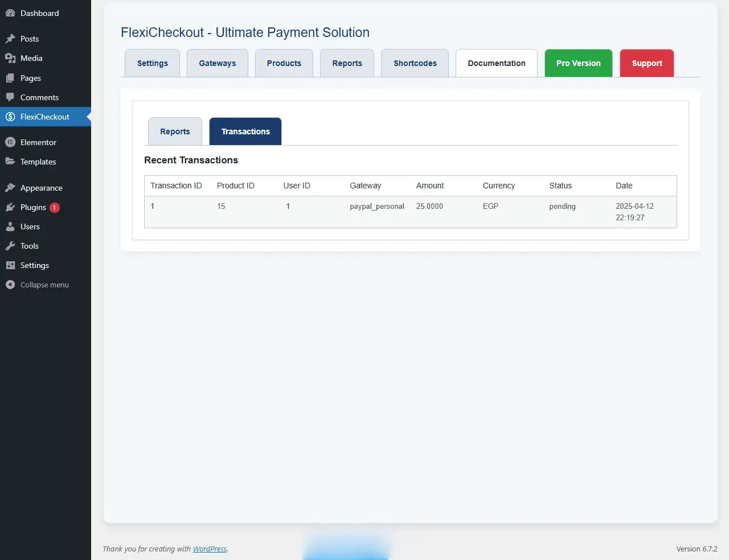Viewport: 729px width, 560px height.
Task: Click the Comments speech bubble icon
Action: (10, 97)
